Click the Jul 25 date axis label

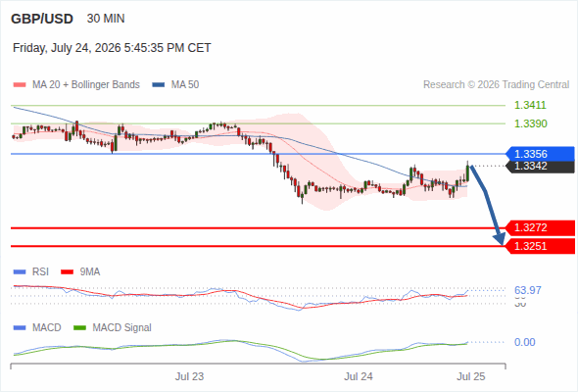coord(471,376)
